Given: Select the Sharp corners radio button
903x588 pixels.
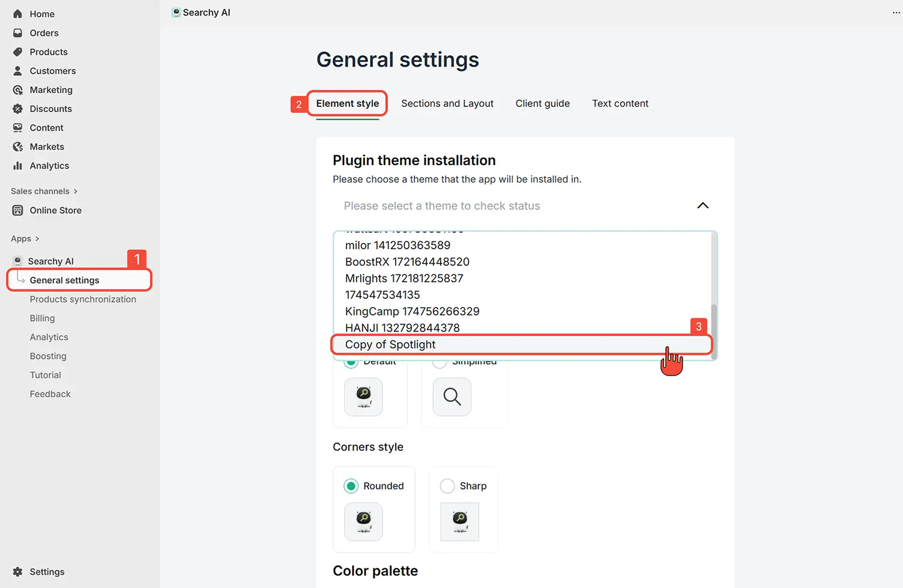Looking at the screenshot, I should coord(447,486).
